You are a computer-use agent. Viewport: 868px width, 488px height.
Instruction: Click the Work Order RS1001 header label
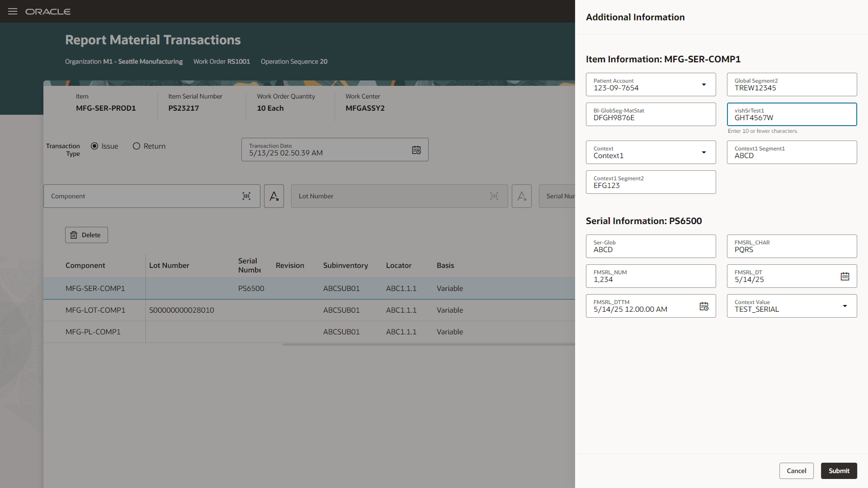(222, 61)
